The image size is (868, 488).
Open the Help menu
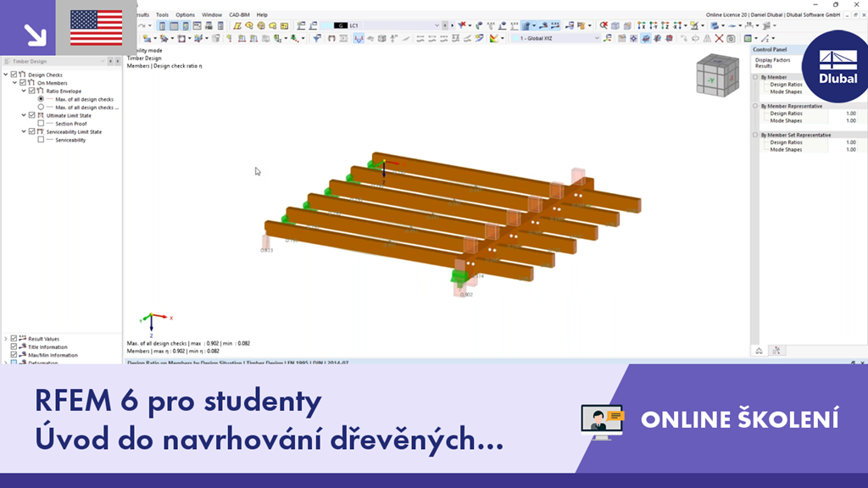coord(262,15)
